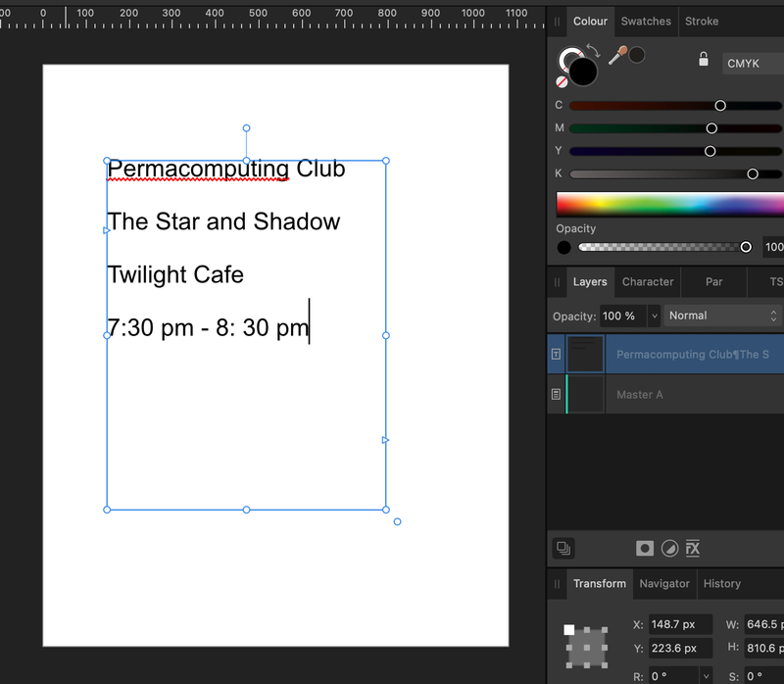Image resolution: width=784 pixels, height=684 pixels.
Task: Open layer effects with the FX icon
Action: click(693, 549)
